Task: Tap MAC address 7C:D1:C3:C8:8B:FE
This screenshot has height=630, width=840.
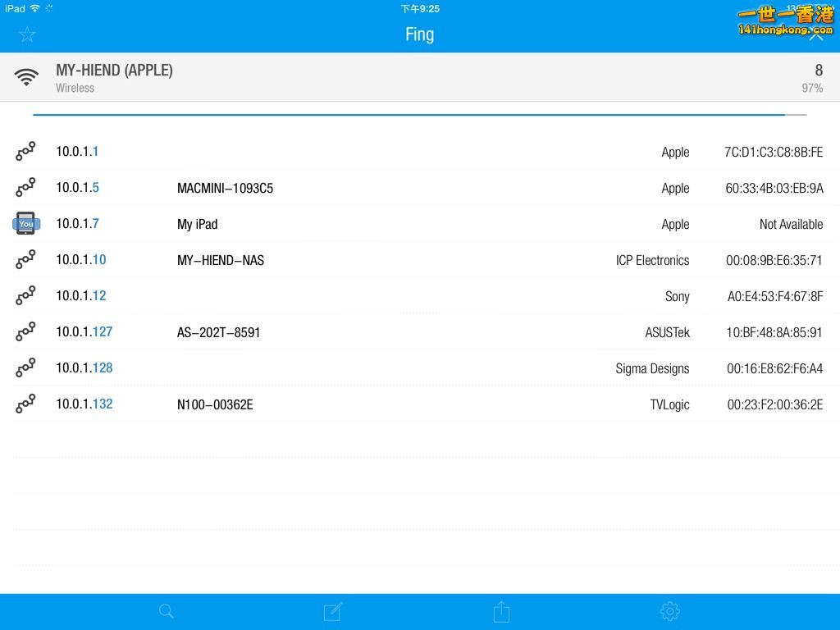Action: [773, 152]
